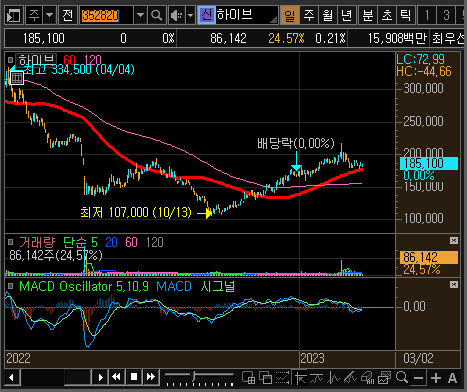Click the 120 moving average label
The image size is (467, 392).
tap(93, 60)
